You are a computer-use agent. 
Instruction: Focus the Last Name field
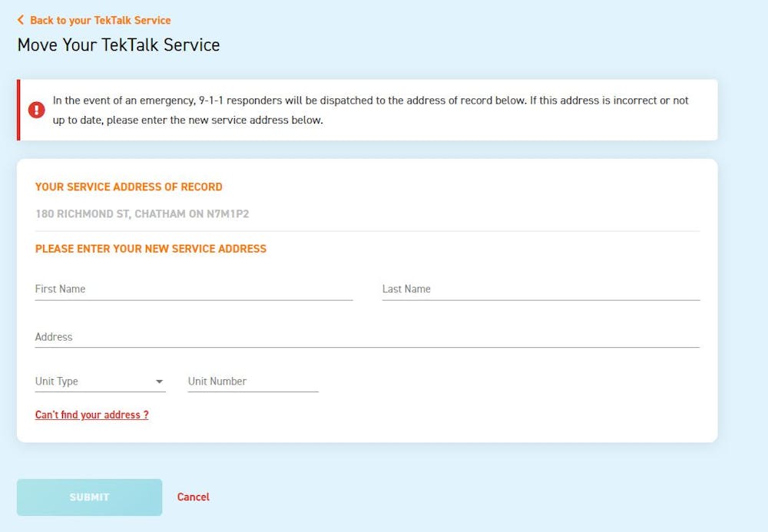coord(541,289)
